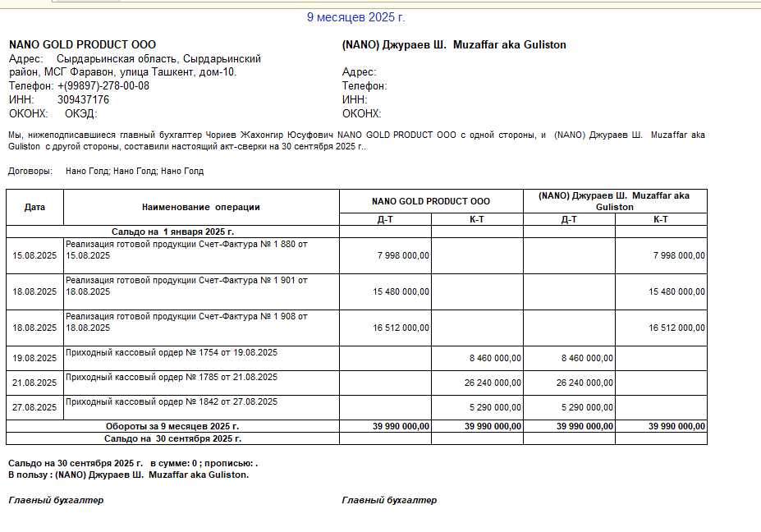Click the paragraph starting "Мы, нижеподписавшиеся"

(357, 140)
